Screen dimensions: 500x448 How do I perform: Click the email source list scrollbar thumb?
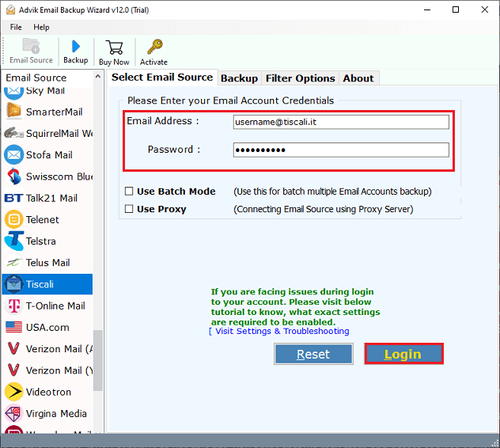(x=98, y=361)
